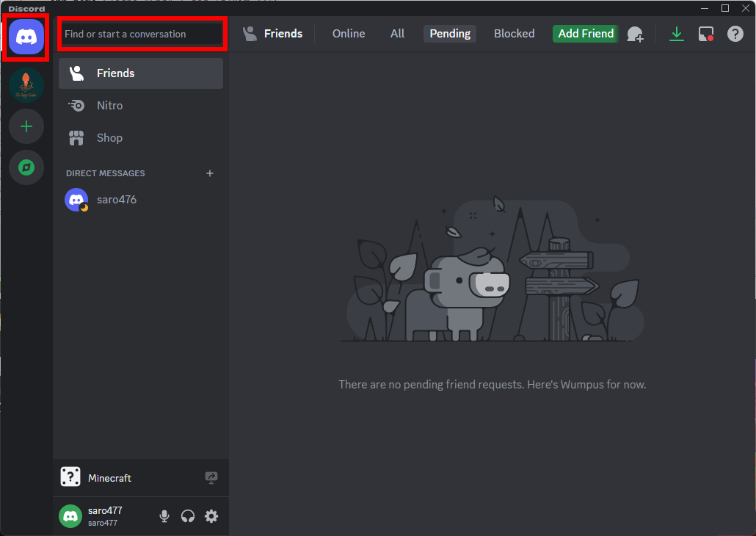Open Discord home direct messages icon
The width and height of the screenshot is (756, 536).
26,37
